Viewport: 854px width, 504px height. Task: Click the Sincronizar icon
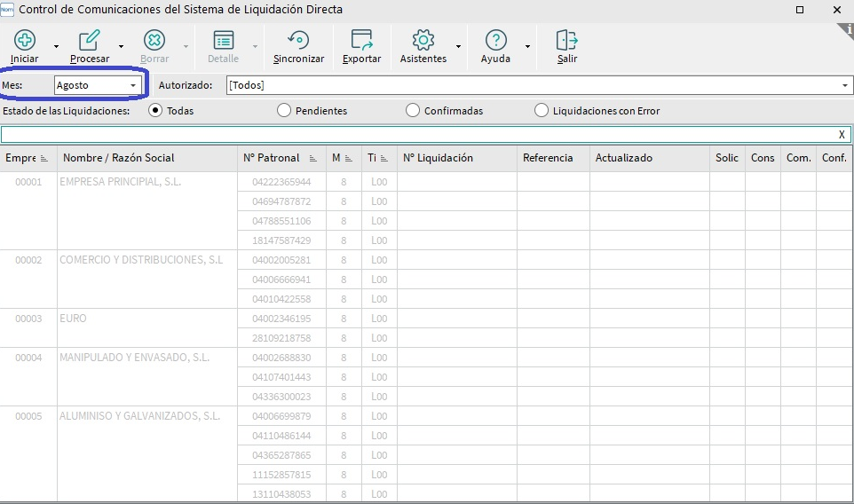298,40
